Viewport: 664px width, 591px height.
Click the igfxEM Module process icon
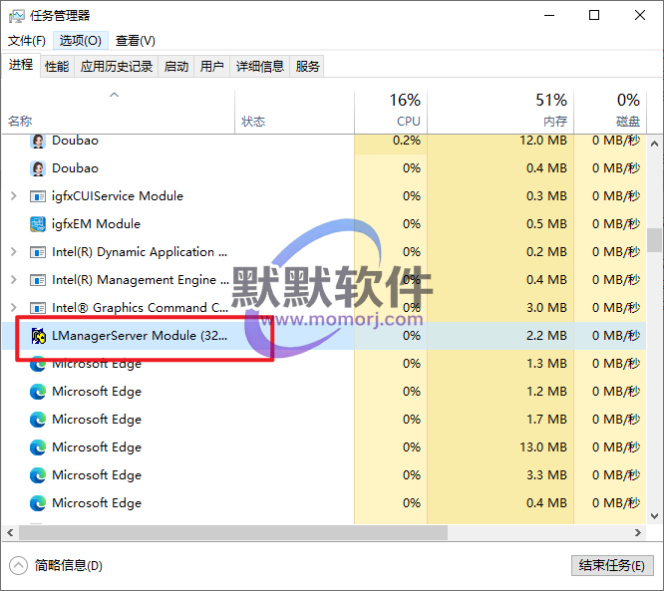[x=38, y=224]
